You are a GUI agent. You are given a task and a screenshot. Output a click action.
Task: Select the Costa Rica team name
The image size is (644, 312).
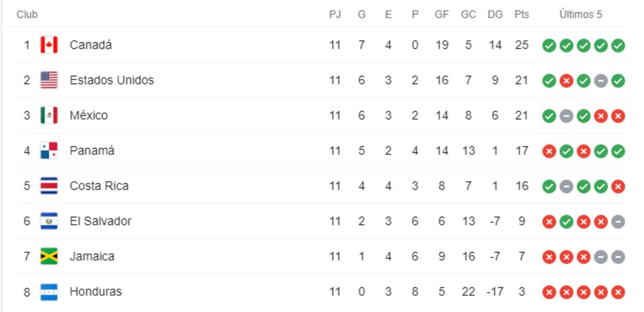pyautogui.click(x=99, y=186)
